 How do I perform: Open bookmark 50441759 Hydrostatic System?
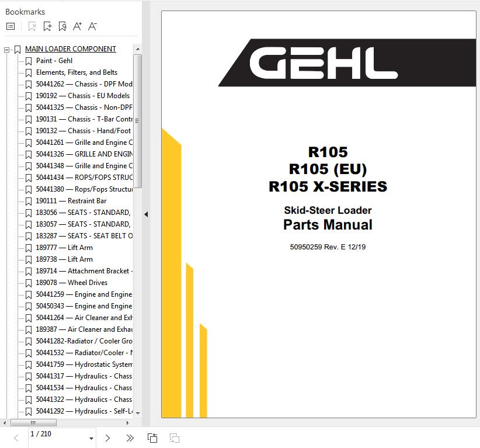tap(84, 364)
